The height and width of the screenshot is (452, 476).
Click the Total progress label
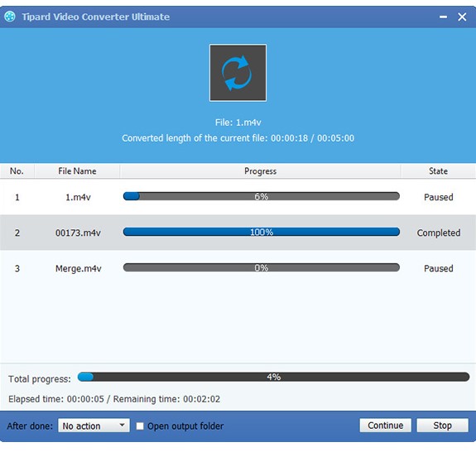click(40, 379)
